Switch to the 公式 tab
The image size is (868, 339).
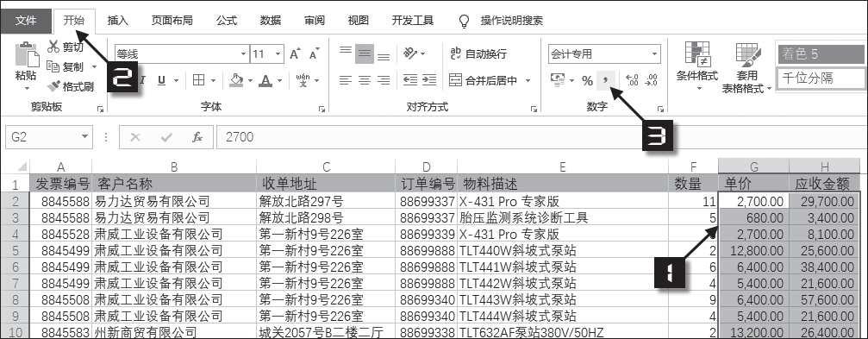tap(227, 21)
